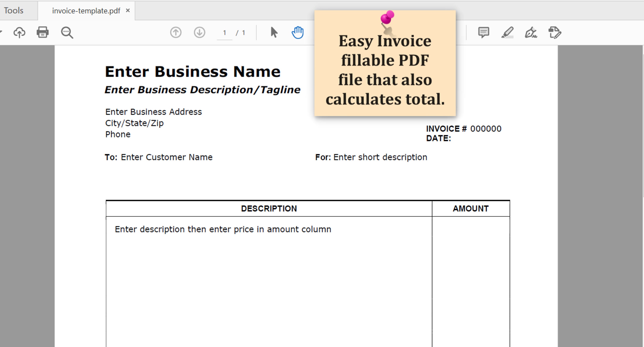Click the previous page arrow icon
The height and width of the screenshot is (347, 644).
point(176,32)
